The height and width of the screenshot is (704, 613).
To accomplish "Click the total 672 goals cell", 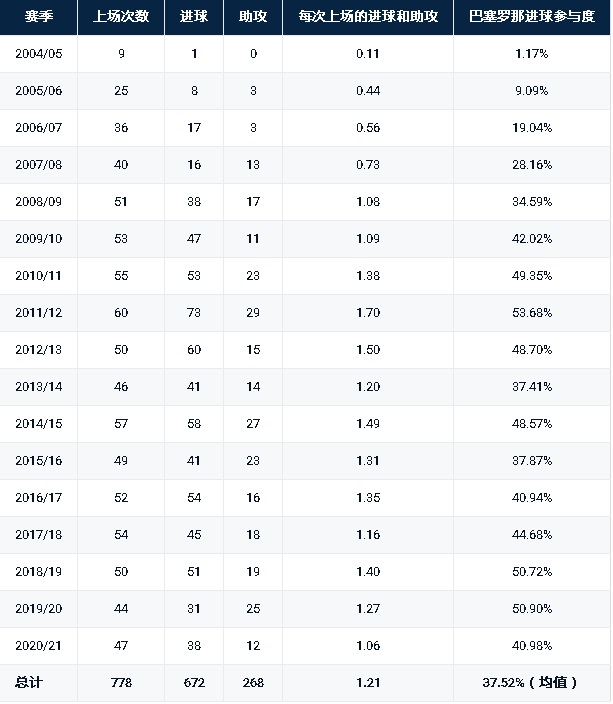I will click(194, 683).
